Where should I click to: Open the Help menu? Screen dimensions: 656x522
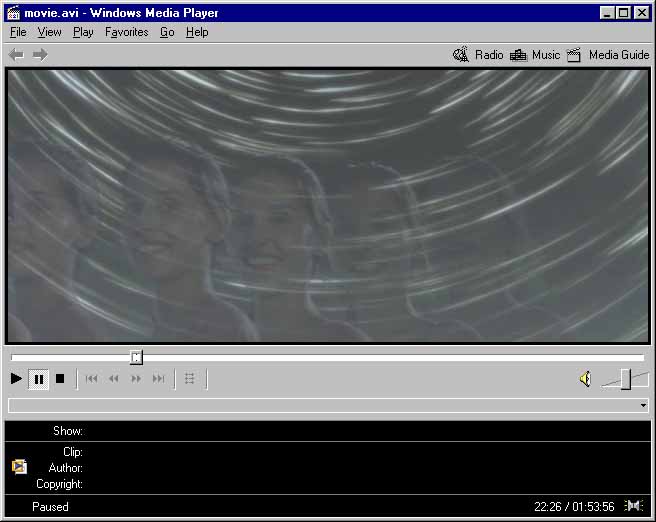[x=197, y=32]
